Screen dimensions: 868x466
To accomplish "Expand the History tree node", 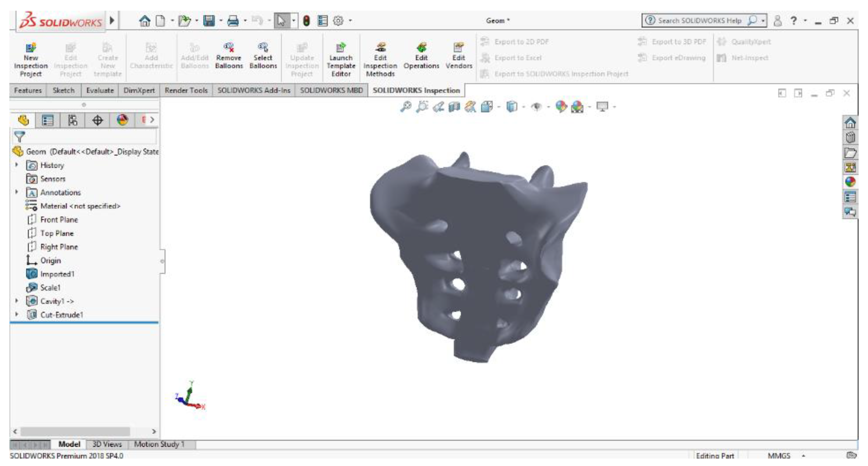I will pyautogui.click(x=16, y=165).
